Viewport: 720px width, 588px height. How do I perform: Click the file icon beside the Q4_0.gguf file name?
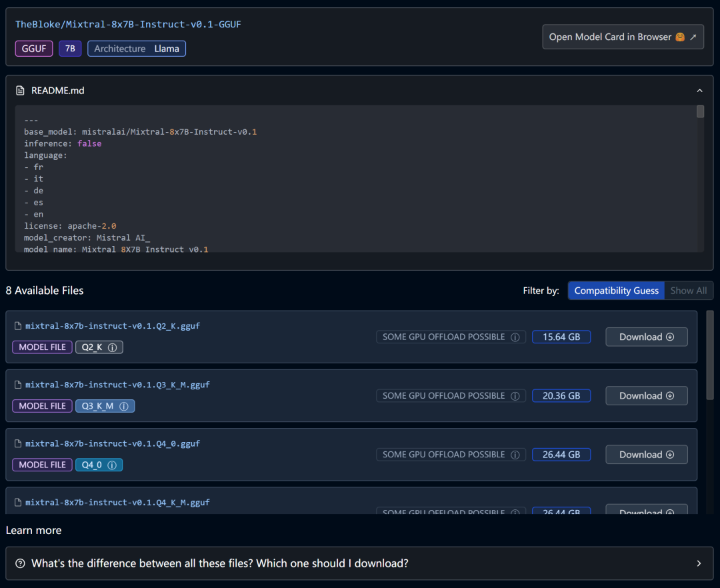(18, 443)
